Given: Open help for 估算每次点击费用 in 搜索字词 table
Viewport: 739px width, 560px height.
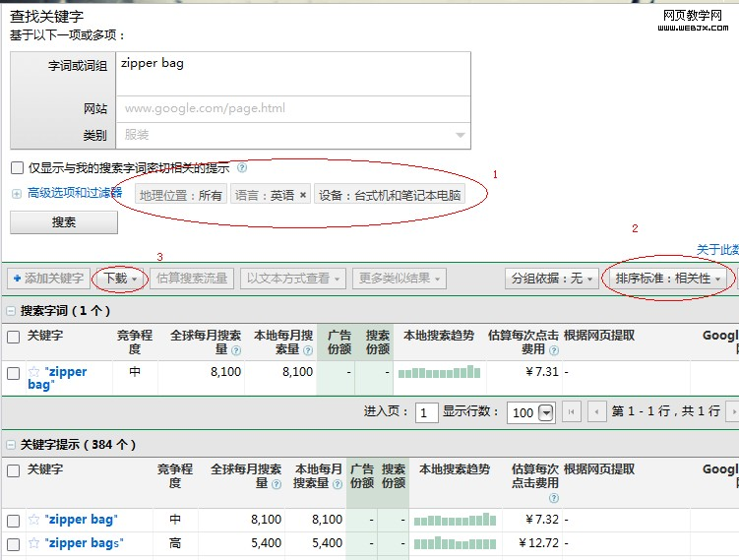Looking at the screenshot, I should pyautogui.click(x=554, y=350).
